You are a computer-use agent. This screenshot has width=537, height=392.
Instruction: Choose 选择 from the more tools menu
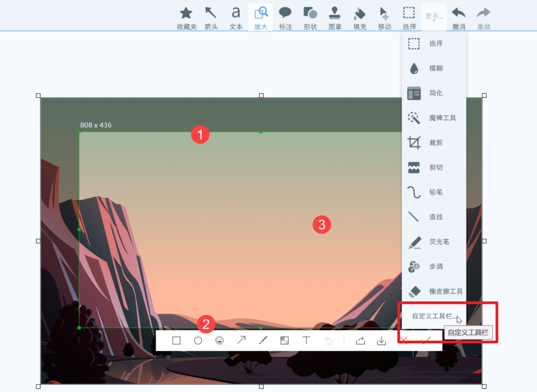pos(434,43)
